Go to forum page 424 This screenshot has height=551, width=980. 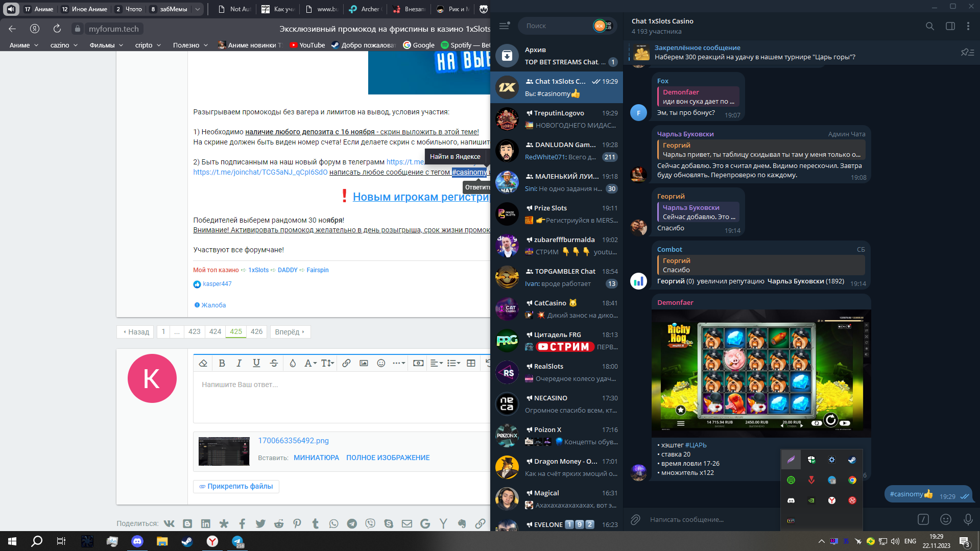(216, 331)
